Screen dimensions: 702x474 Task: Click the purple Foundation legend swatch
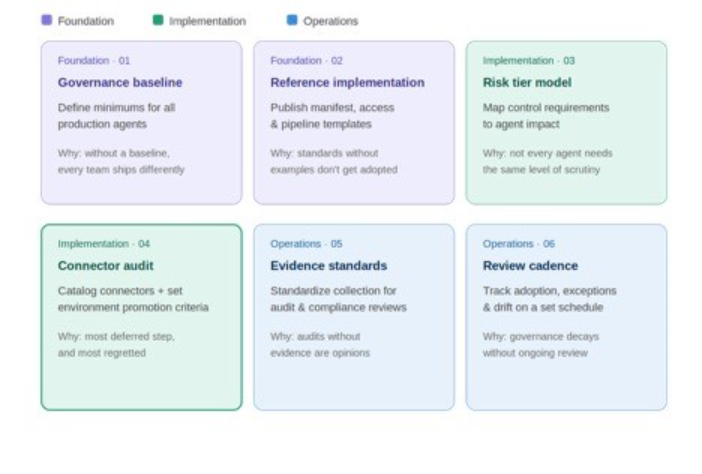47,20
